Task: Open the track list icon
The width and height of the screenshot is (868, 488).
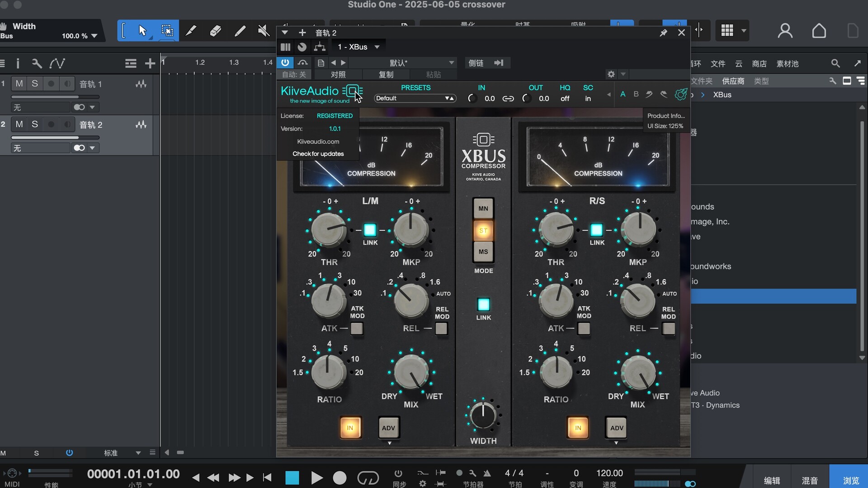Action: 131,63
